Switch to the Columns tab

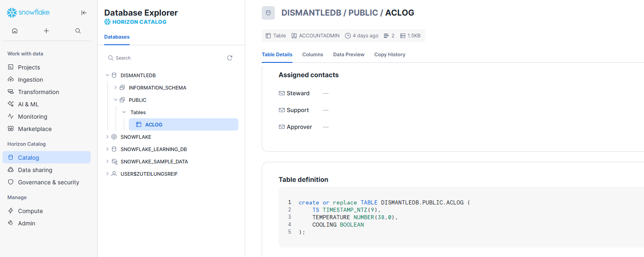pos(313,55)
